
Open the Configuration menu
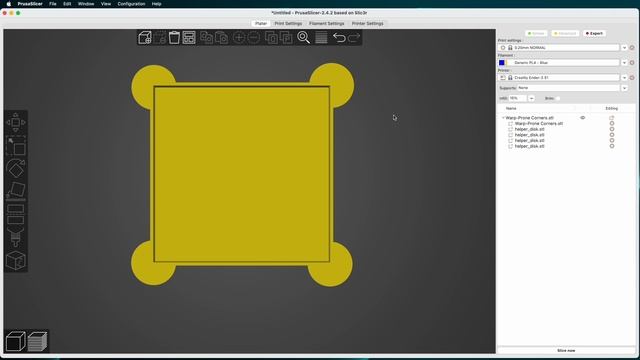[x=131, y=4]
